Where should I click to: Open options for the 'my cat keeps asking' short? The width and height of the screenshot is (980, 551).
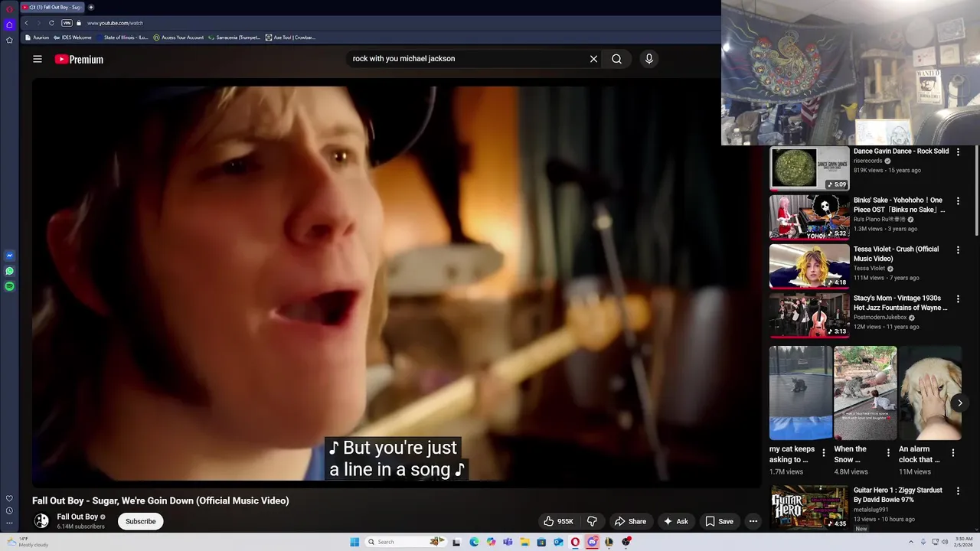824,453
